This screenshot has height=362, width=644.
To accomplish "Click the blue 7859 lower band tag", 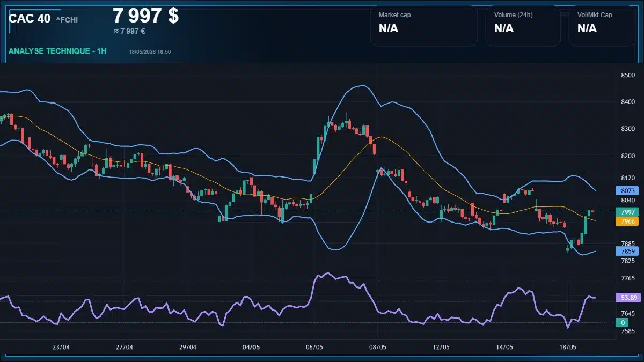I will [627, 251].
